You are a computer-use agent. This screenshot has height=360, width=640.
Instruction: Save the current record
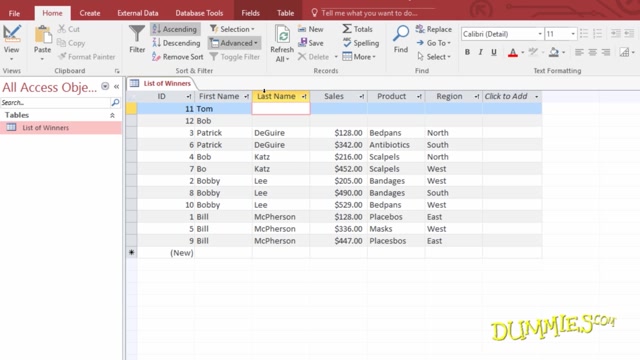(311, 43)
